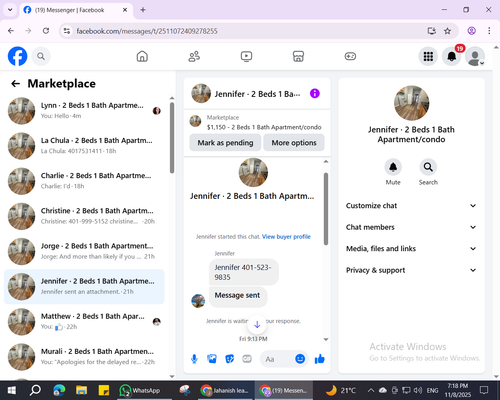Choose a sticker icon
The height and width of the screenshot is (400, 500).
pos(230,359)
